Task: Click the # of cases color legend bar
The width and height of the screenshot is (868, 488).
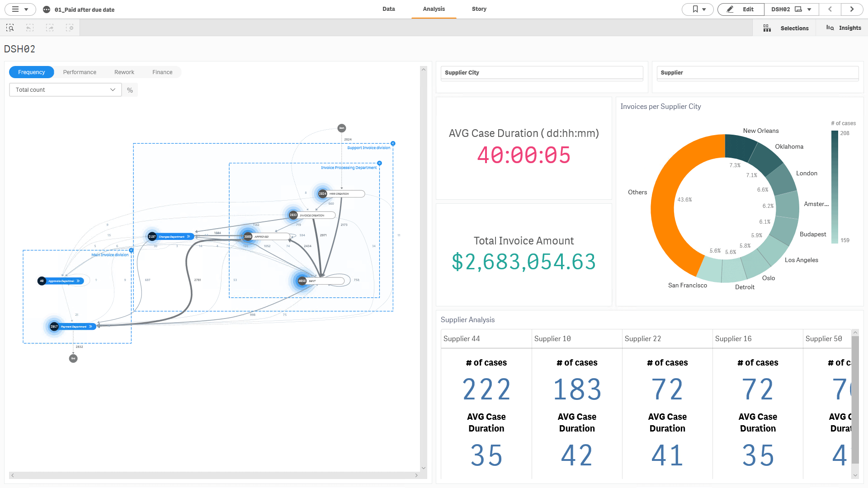Action: click(x=835, y=187)
